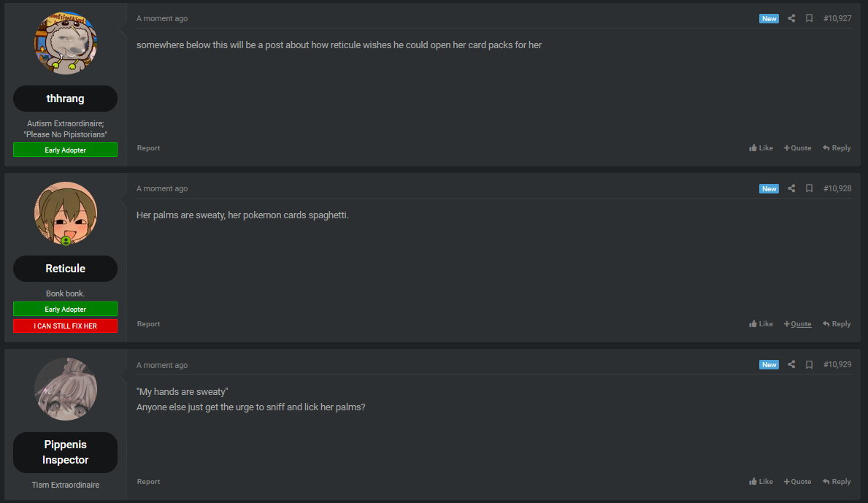Share post #10,929 via share icon
868x503 pixels.
[791, 364]
